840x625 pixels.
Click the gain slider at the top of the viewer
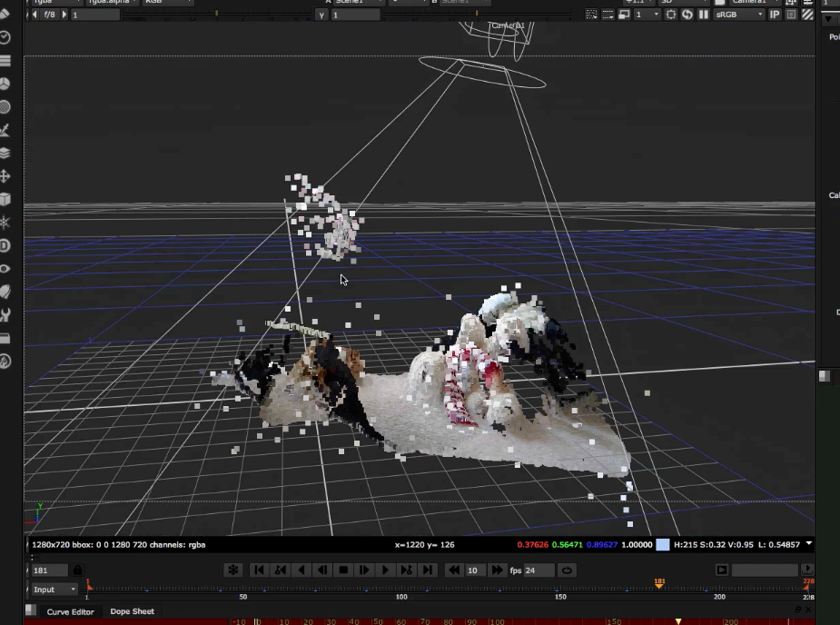pos(216,14)
